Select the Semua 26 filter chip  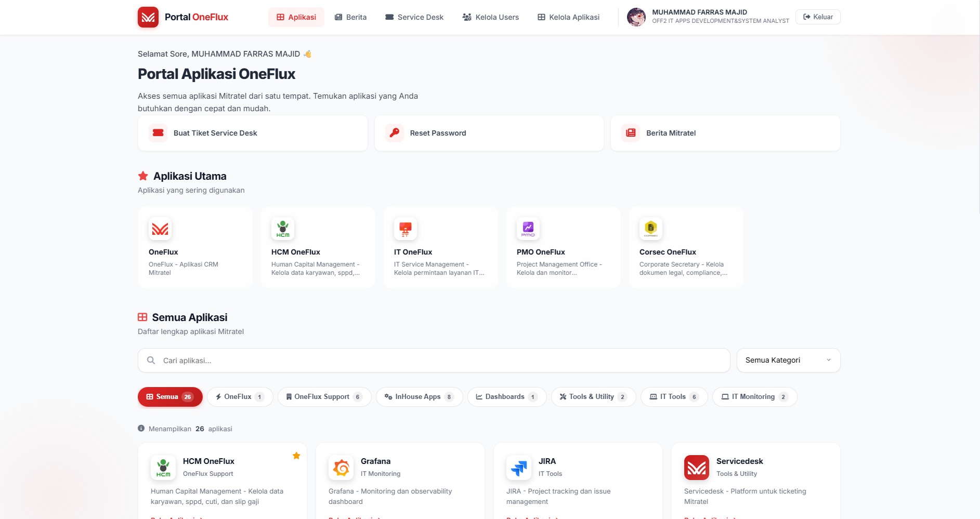(x=170, y=397)
